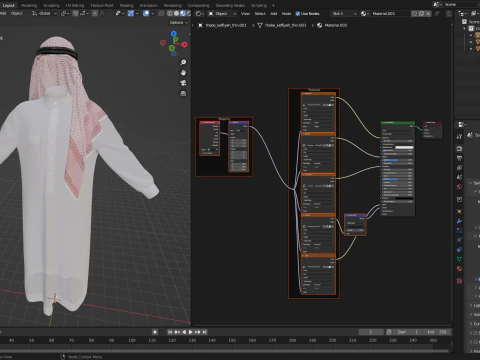Open shader type Object dropdown
Screen dimensions: 480x360
222,13
